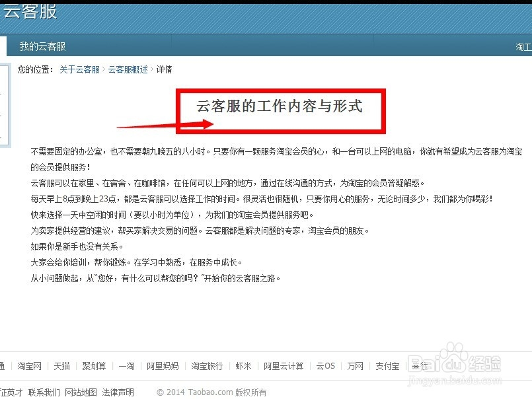This screenshot has width=532, height=399.
Task: Click the 详情 breadcrumb text
Action: (164, 69)
